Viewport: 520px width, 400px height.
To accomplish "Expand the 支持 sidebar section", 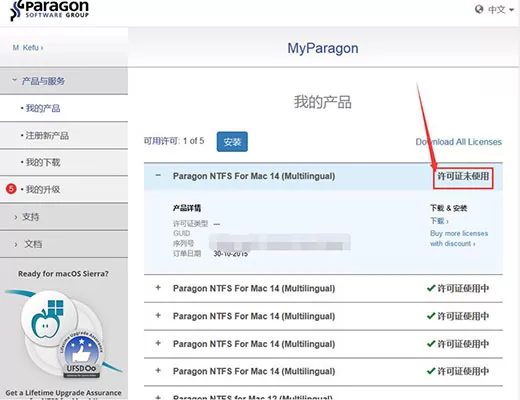I will point(64,217).
